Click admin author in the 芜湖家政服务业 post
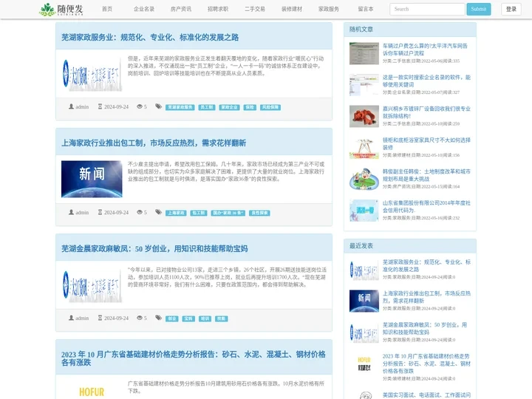This screenshot has width=532, height=399. pos(82,107)
